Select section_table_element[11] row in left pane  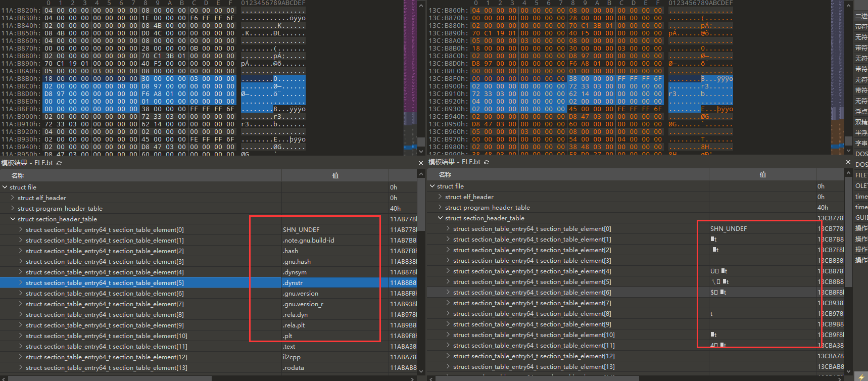[208, 347]
